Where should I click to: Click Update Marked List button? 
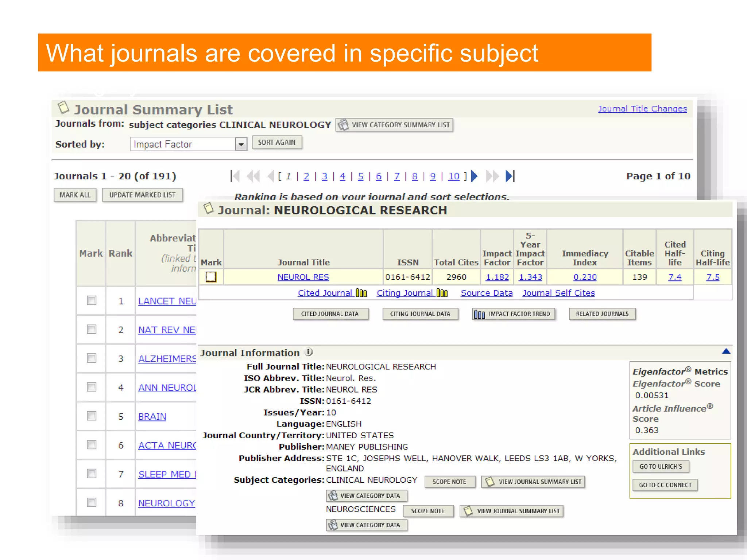click(142, 195)
